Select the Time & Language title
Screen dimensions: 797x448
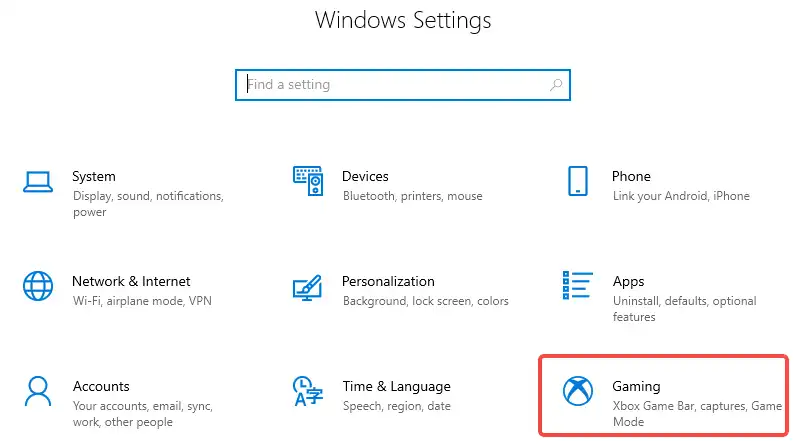pos(396,386)
